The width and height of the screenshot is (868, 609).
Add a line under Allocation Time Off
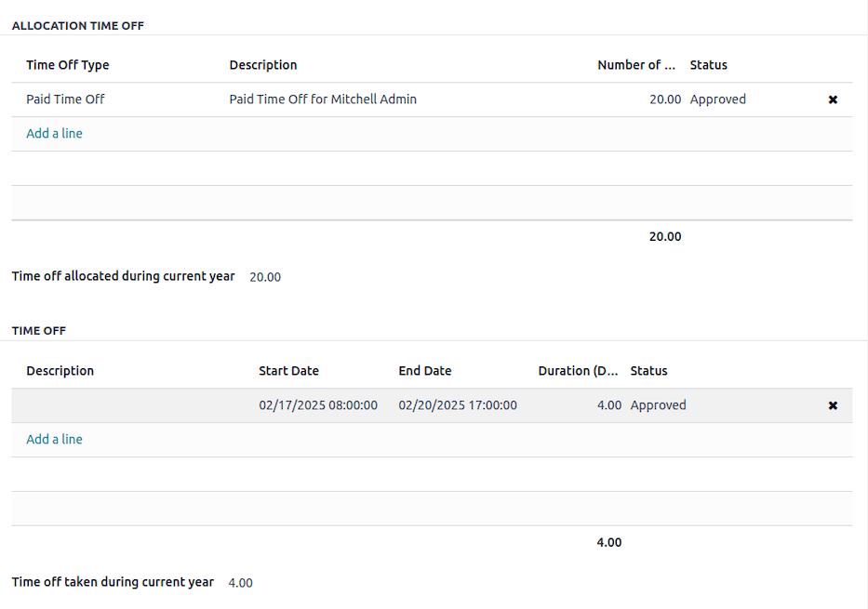[x=54, y=134]
